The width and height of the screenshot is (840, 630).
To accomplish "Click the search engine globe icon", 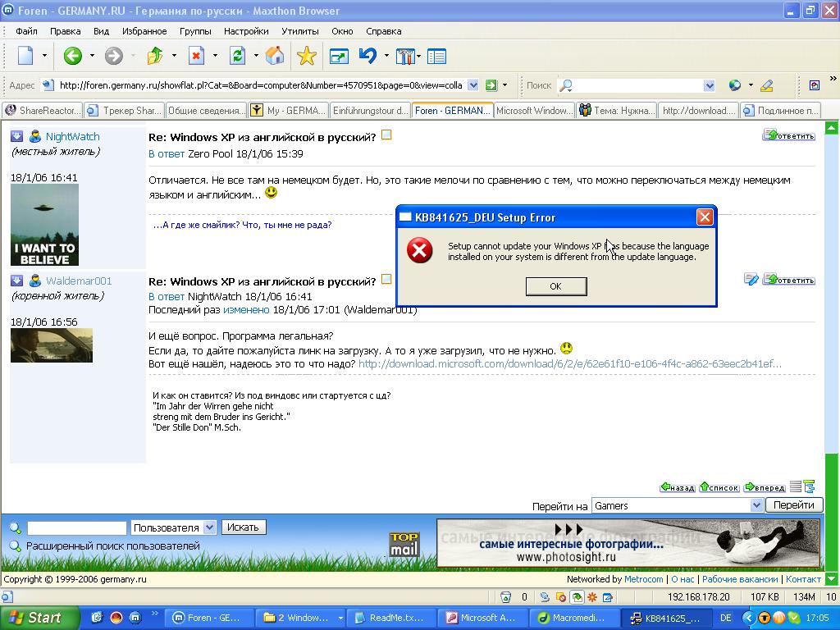I will pos(735,85).
